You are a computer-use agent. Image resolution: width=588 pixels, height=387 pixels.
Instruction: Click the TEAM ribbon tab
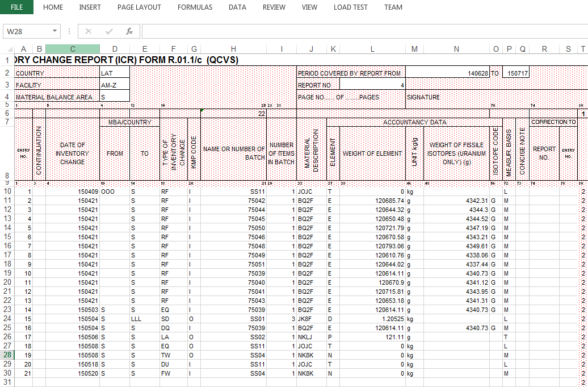pos(393,7)
